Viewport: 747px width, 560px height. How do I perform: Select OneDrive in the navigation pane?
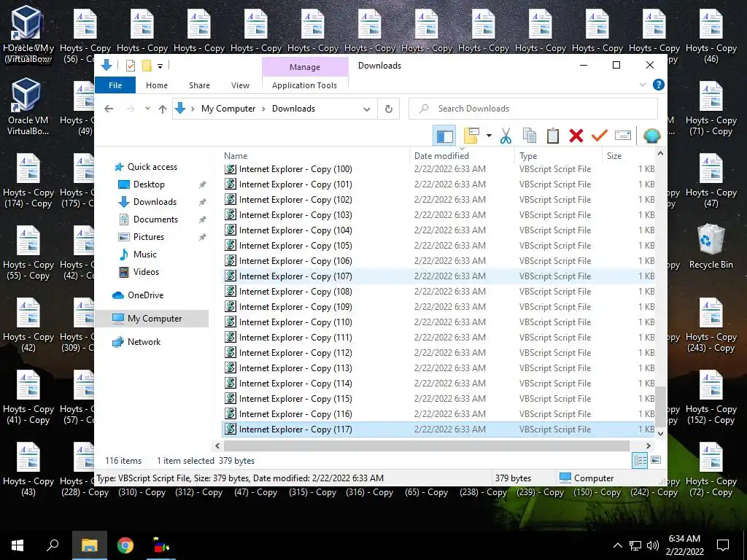pos(145,295)
